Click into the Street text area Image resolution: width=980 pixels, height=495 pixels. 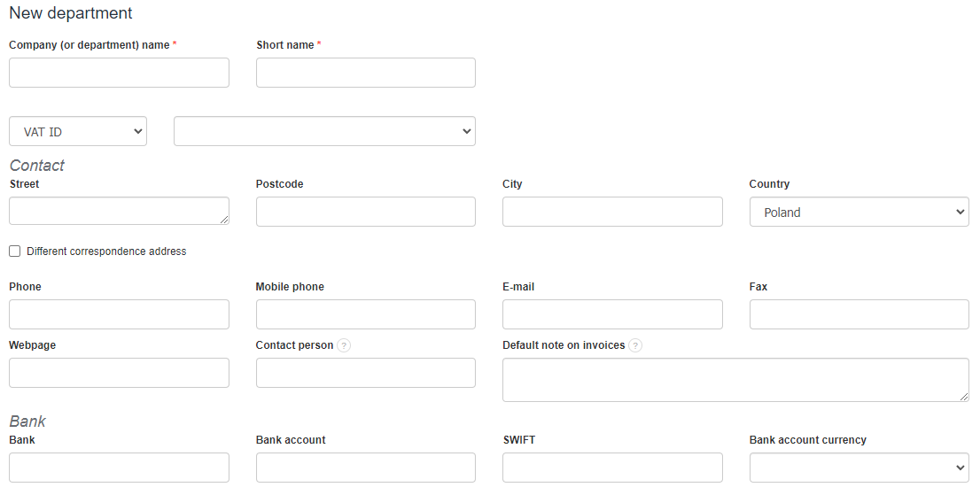(119, 211)
